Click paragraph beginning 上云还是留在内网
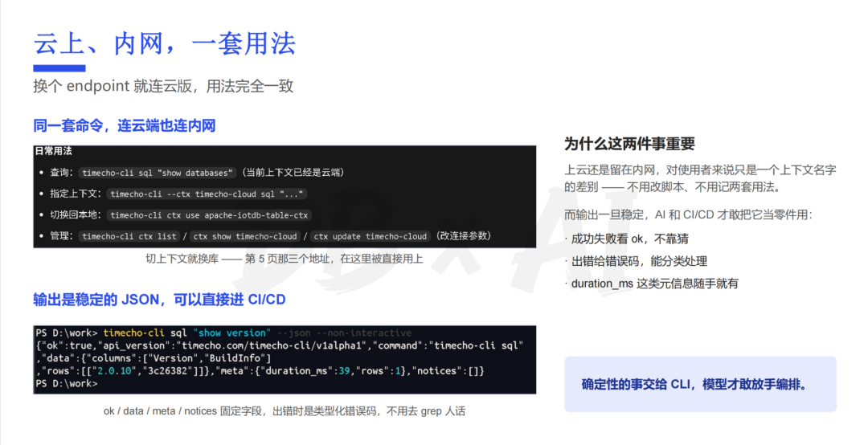Screen dimensions: 868x445 pyautogui.click(x=700, y=178)
